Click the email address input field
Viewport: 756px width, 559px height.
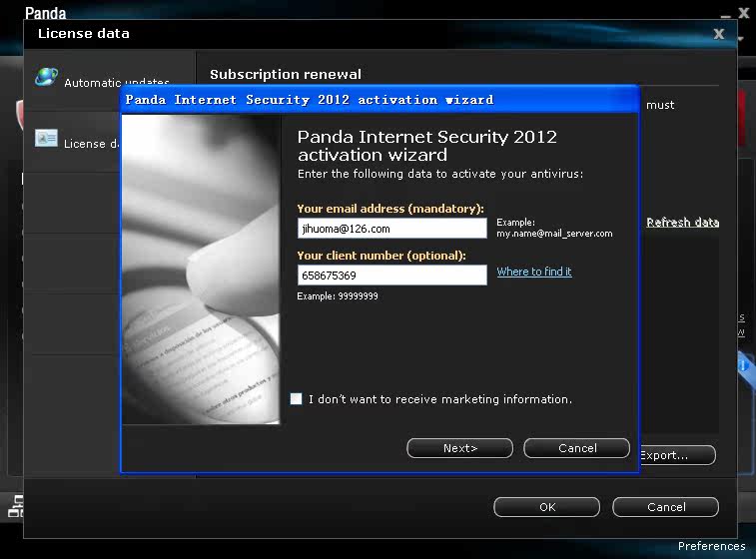click(392, 229)
